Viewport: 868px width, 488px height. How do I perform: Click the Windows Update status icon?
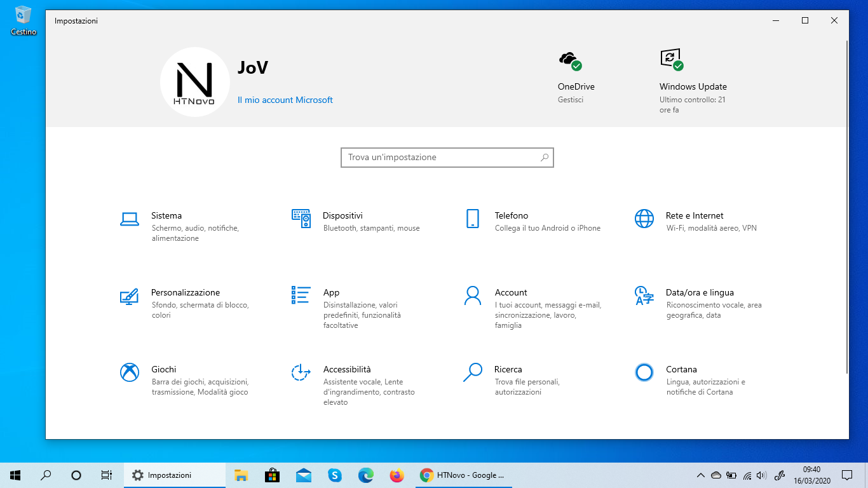tap(672, 60)
